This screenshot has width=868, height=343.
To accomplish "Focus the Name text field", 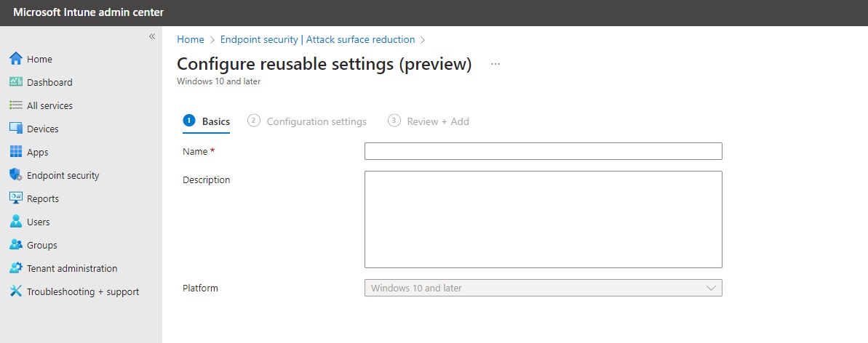I will click(543, 151).
